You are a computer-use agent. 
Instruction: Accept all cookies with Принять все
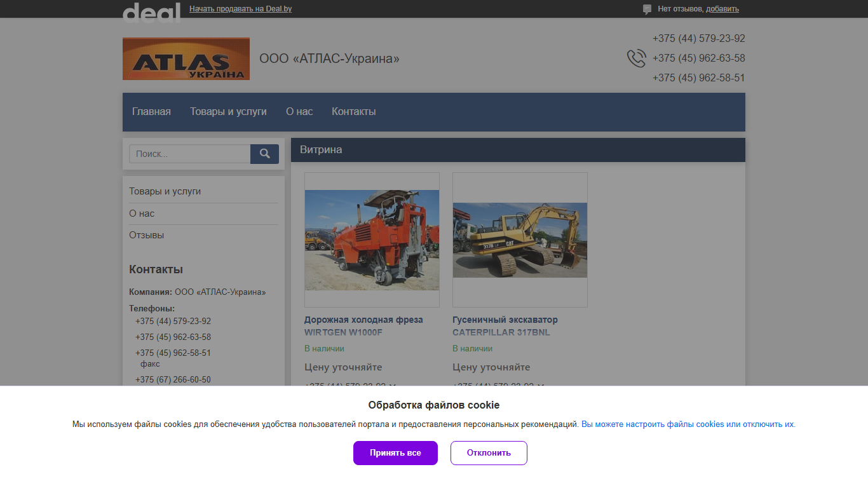pyautogui.click(x=395, y=453)
